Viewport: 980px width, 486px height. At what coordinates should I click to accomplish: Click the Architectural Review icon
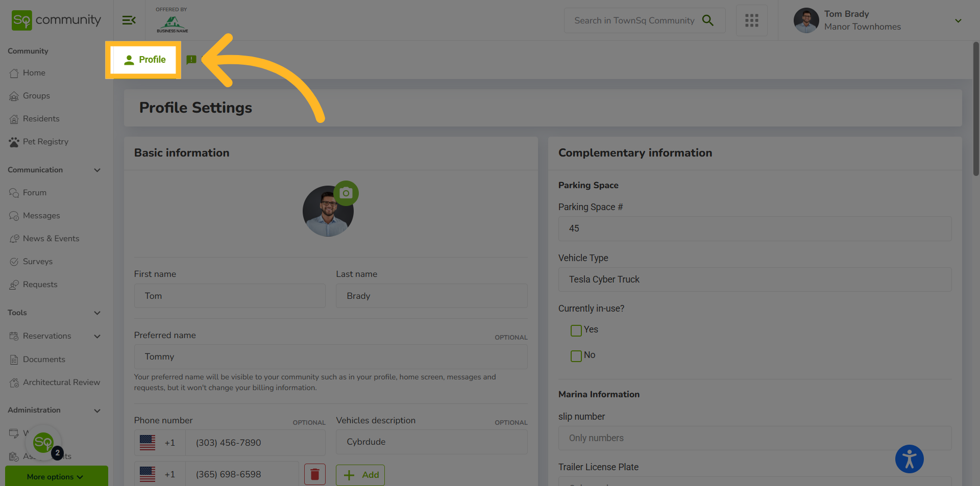point(14,382)
